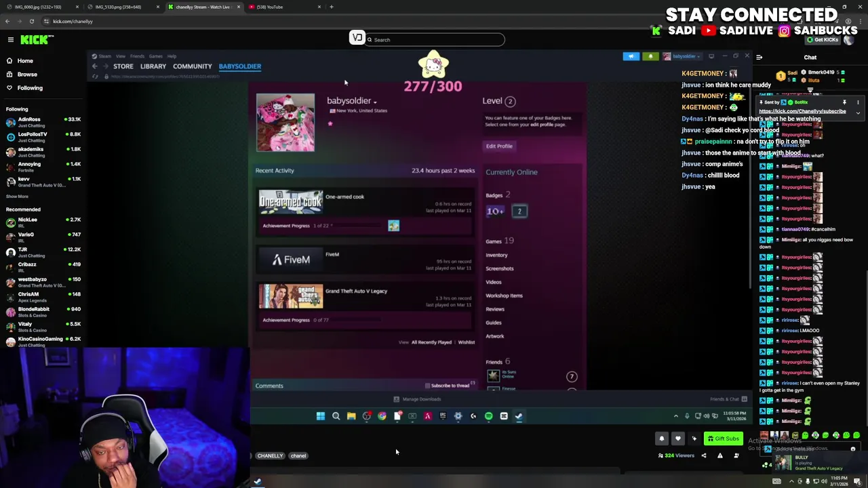Open LosPollosTV channel in Following list

point(43,137)
